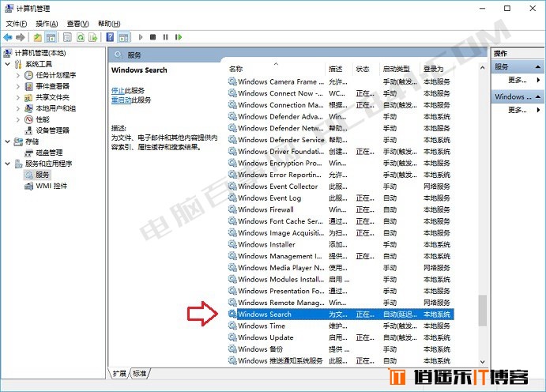
Task: Select the Windows Installer service row
Action: (x=341, y=244)
